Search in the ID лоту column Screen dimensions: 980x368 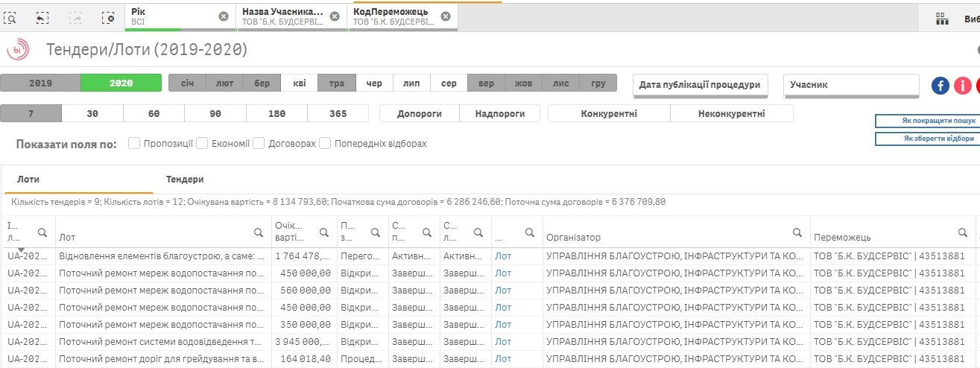click(x=42, y=232)
